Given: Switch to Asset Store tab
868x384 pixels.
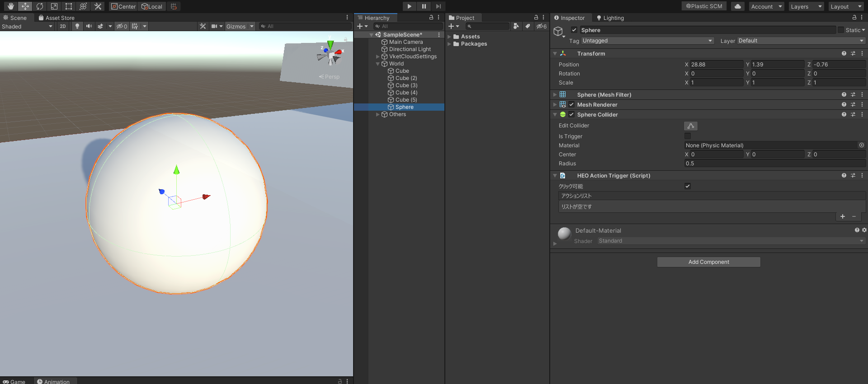Looking at the screenshot, I should pos(57,18).
